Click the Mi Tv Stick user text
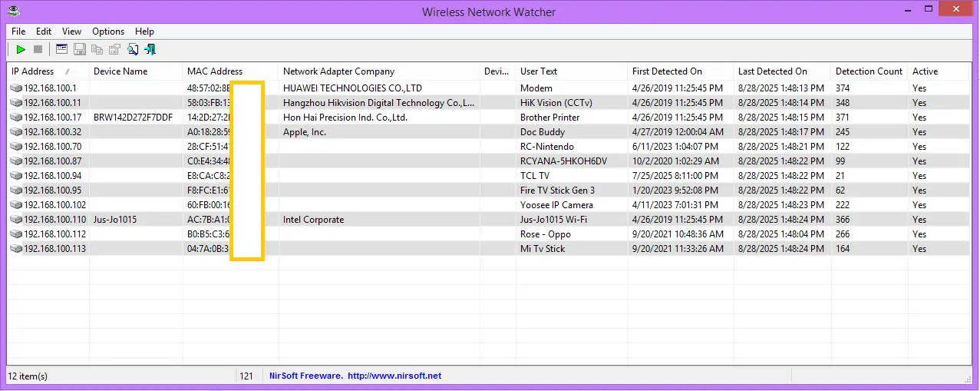The height and width of the screenshot is (391, 980). point(543,249)
